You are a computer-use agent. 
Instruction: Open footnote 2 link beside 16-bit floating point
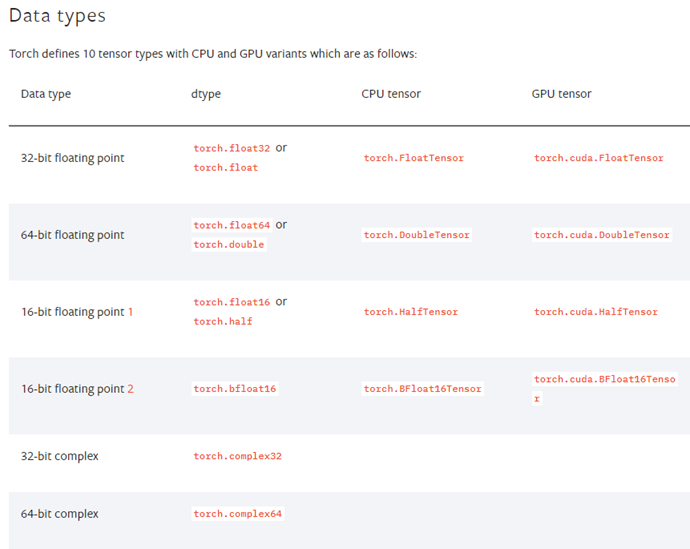coord(130,389)
